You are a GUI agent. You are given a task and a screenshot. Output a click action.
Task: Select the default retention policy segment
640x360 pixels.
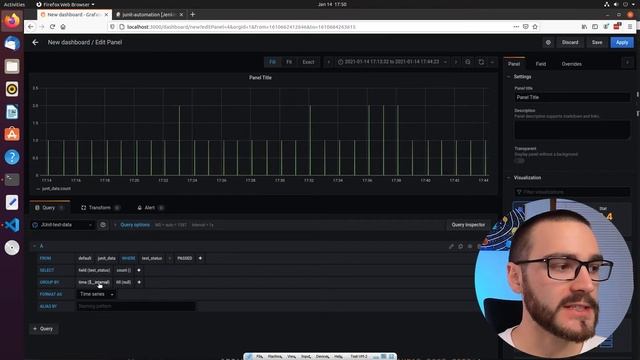[x=85, y=258]
